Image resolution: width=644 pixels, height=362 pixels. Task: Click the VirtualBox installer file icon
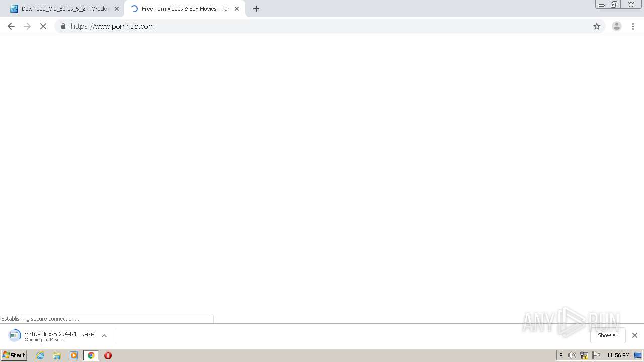15,335
